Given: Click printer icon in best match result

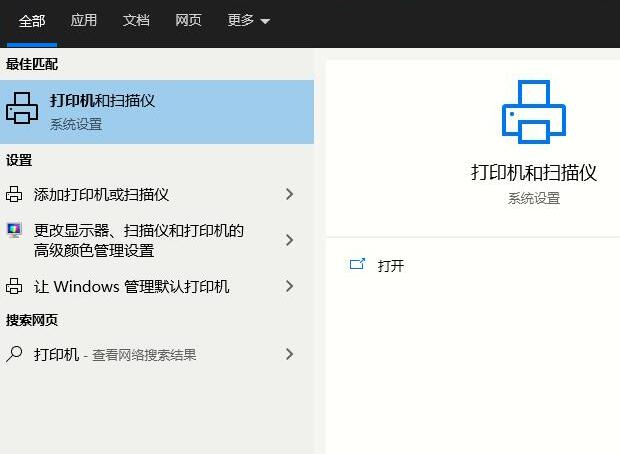Looking at the screenshot, I should tap(22, 108).
